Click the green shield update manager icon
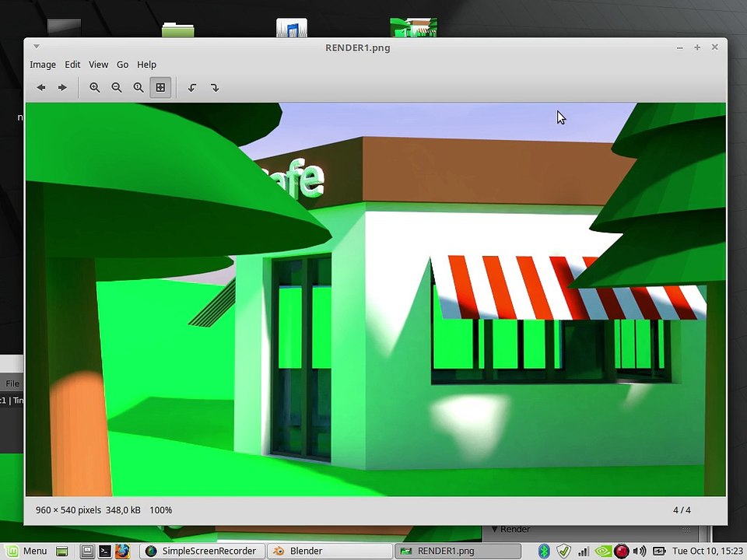This screenshot has width=747, height=560. [x=563, y=551]
